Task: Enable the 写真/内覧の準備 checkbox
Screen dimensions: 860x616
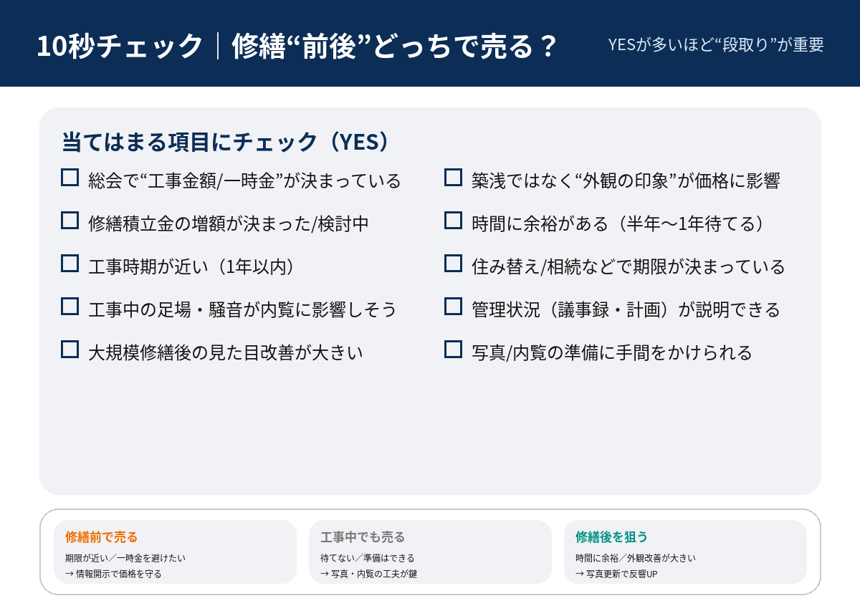Action: click(453, 350)
